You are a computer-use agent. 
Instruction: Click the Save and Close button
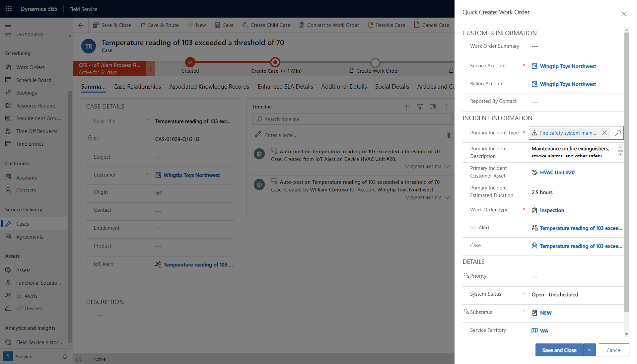pyautogui.click(x=559, y=349)
